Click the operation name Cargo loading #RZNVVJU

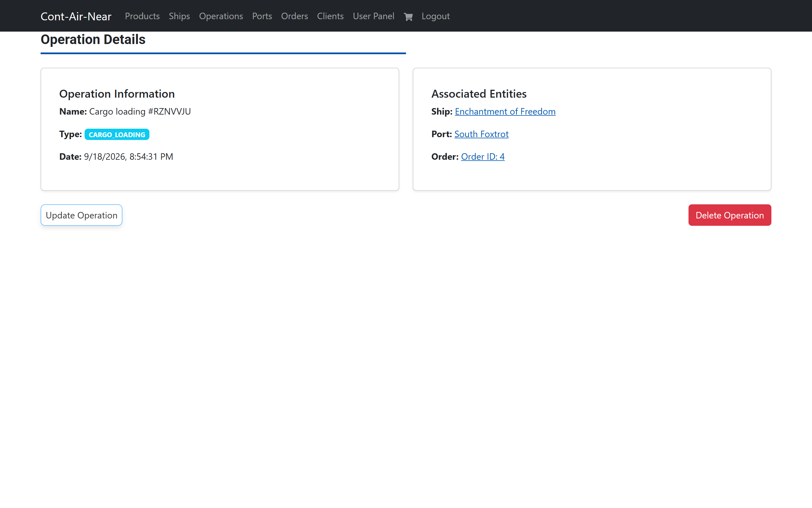[140, 111]
